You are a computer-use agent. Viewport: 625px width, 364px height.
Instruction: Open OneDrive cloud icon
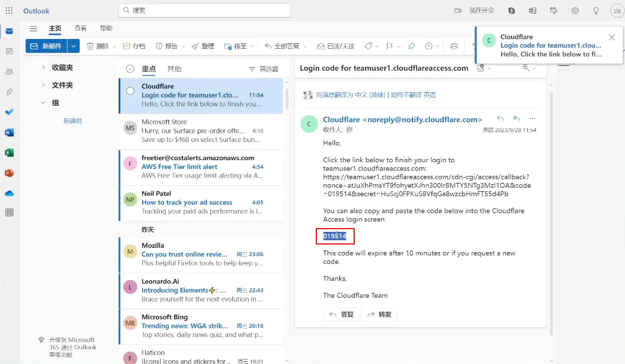pos(9,194)
